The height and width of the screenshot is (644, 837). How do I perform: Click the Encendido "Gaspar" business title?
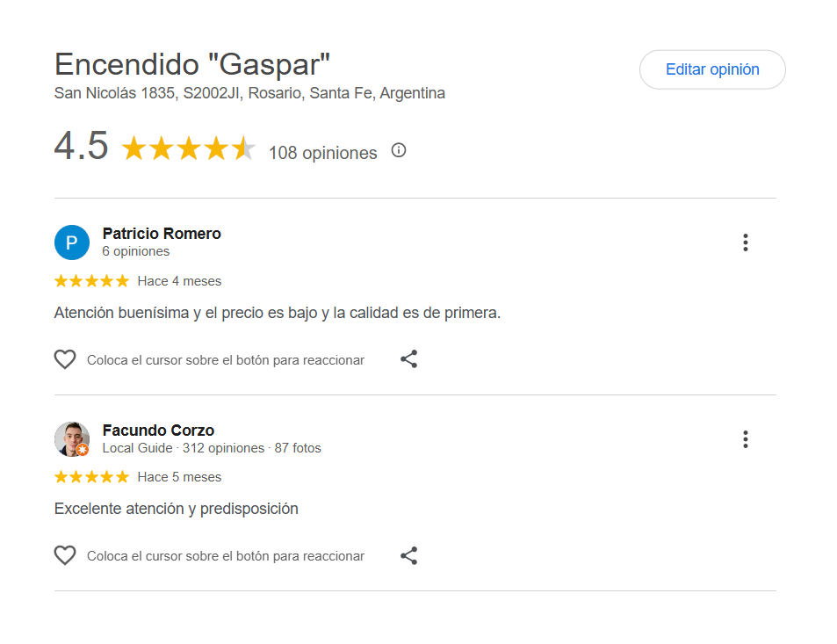[192, 64]
